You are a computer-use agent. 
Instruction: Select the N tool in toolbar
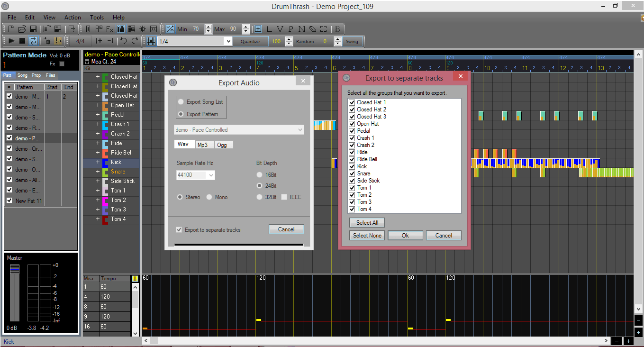302,29
